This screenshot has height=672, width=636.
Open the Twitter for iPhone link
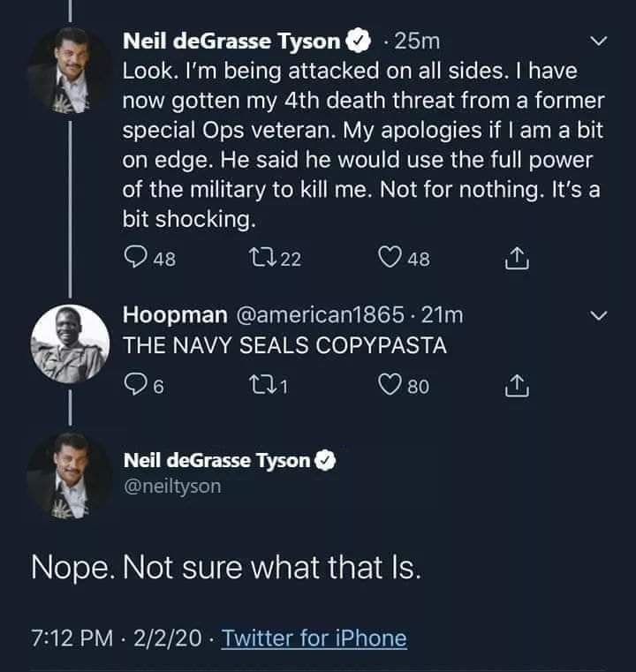coord(314,638)
